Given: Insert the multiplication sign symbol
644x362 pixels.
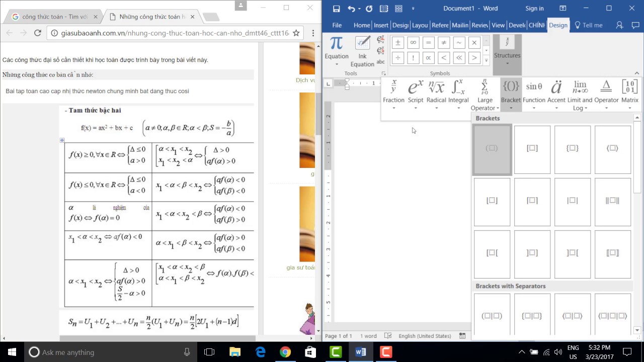Looking at the screenshot, I should point(473,43).
